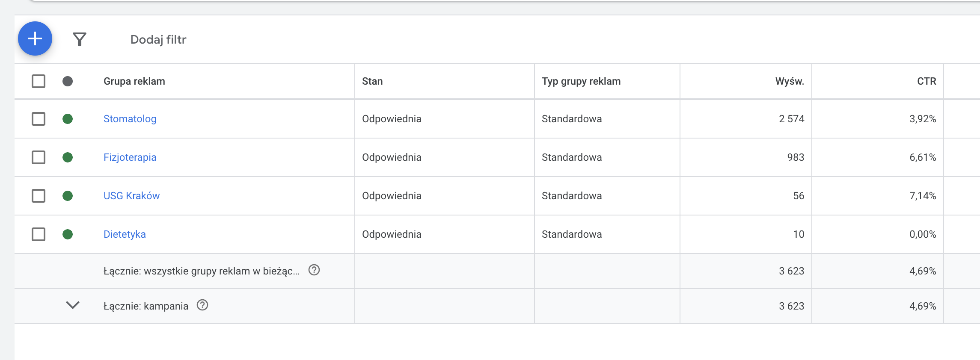Sort by Grupa reklam column header

coord(134,81)
